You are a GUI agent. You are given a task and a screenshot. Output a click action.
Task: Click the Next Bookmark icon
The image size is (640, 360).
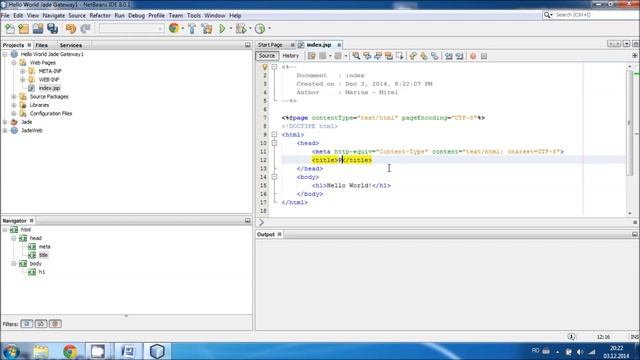(x=424, y=56)
